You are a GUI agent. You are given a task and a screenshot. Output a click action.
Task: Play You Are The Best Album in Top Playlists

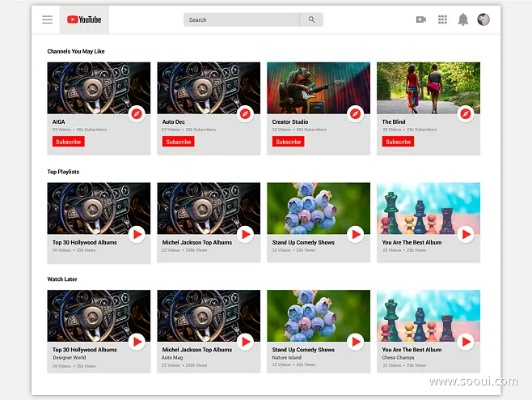click(x=466, y=234)
